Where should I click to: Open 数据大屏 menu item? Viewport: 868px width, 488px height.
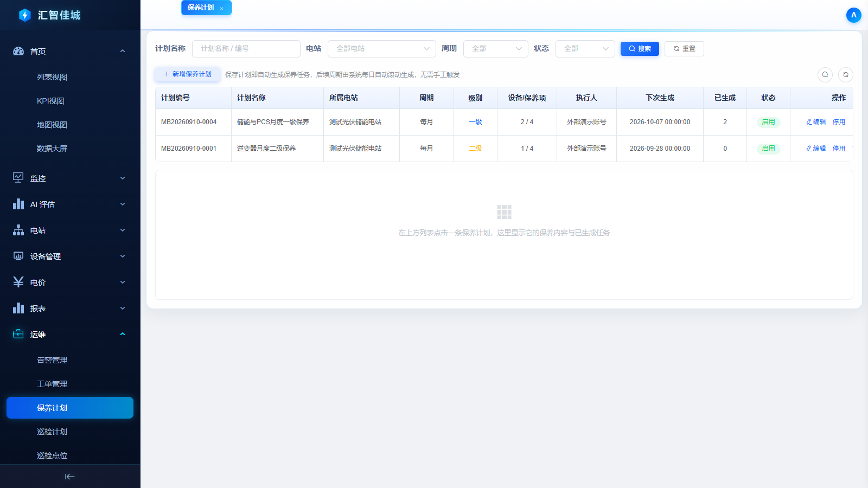pos(52,149)
